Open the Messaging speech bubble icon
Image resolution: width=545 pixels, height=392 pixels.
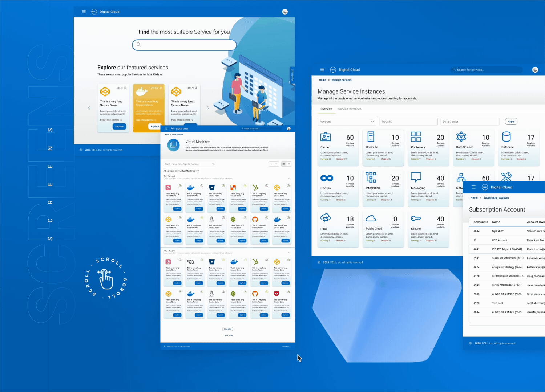[x=416, y=177]
